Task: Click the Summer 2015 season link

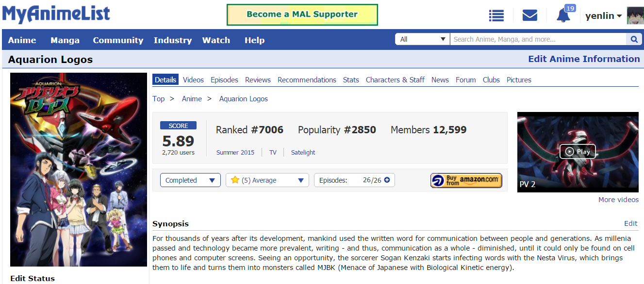Action: [235, 152]
